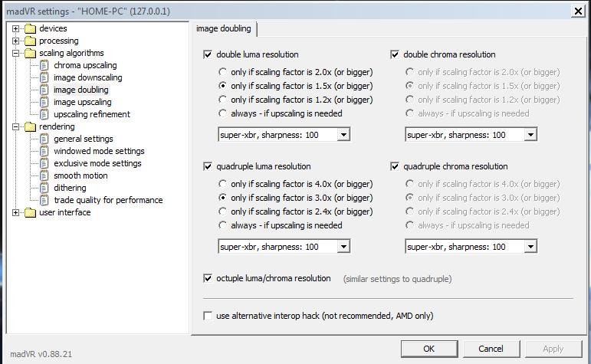
Task: Click the devices folder icon
Action: click(x=29, y=29)
